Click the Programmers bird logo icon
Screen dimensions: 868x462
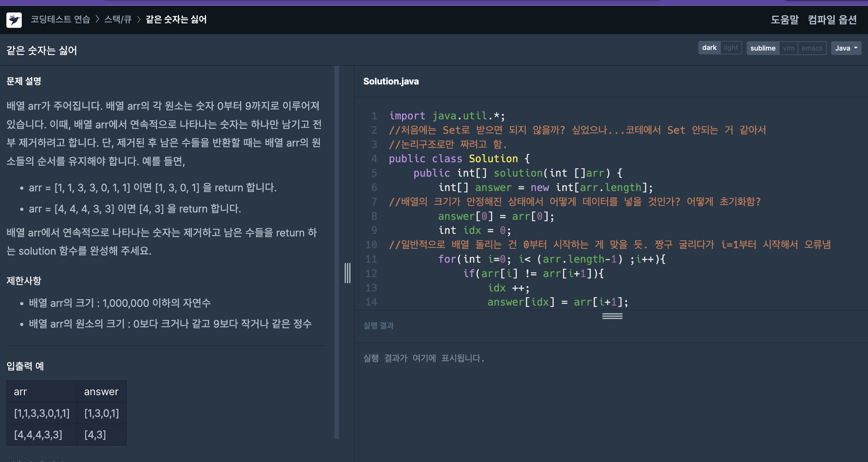pos(14,20)
